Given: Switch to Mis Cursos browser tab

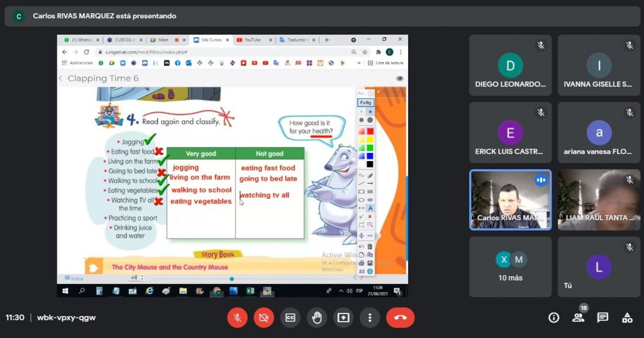Looking at the screenshot, I should click(211, 40).
